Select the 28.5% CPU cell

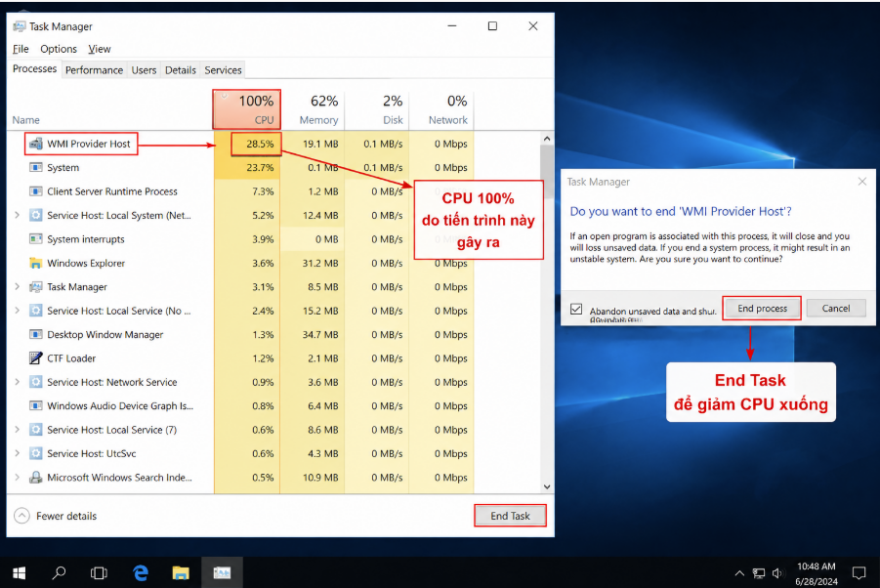tap(256, 144)
